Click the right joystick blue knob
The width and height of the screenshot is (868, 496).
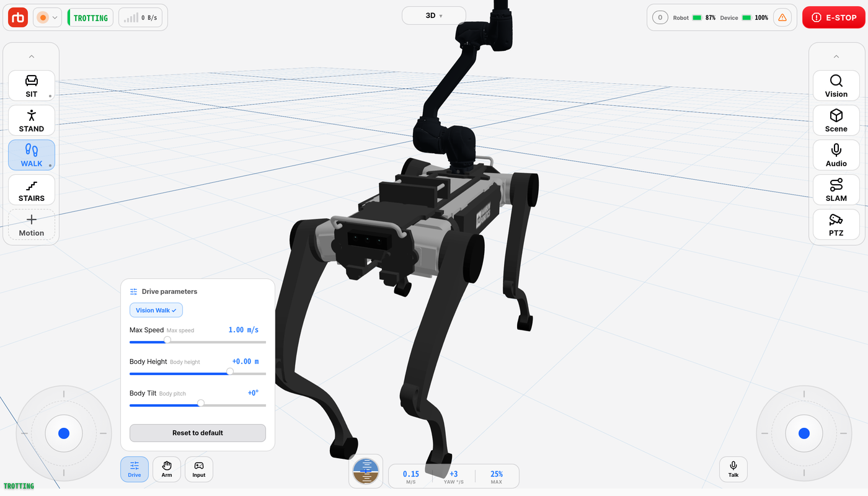click(804, 433)
